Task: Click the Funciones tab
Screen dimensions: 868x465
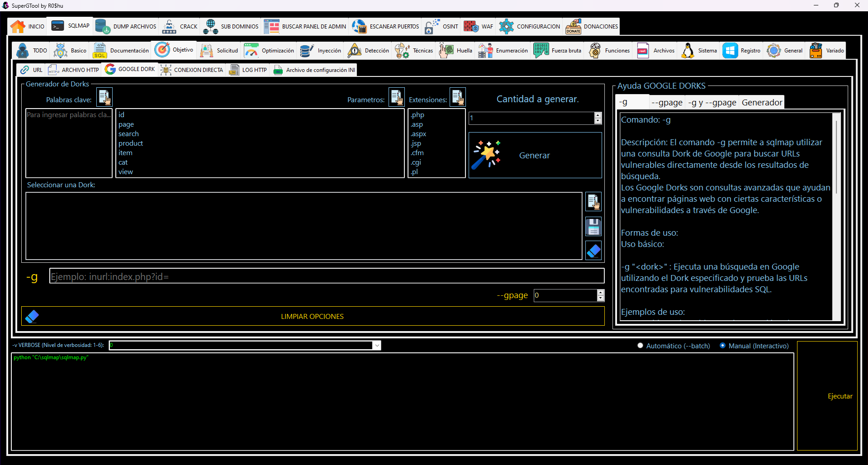Action: pos(609,51)
